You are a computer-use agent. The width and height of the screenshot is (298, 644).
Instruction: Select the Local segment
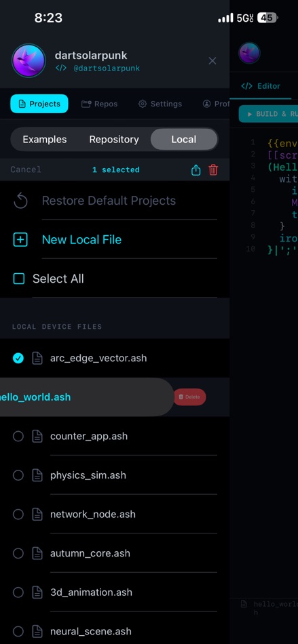click(184, 140)
